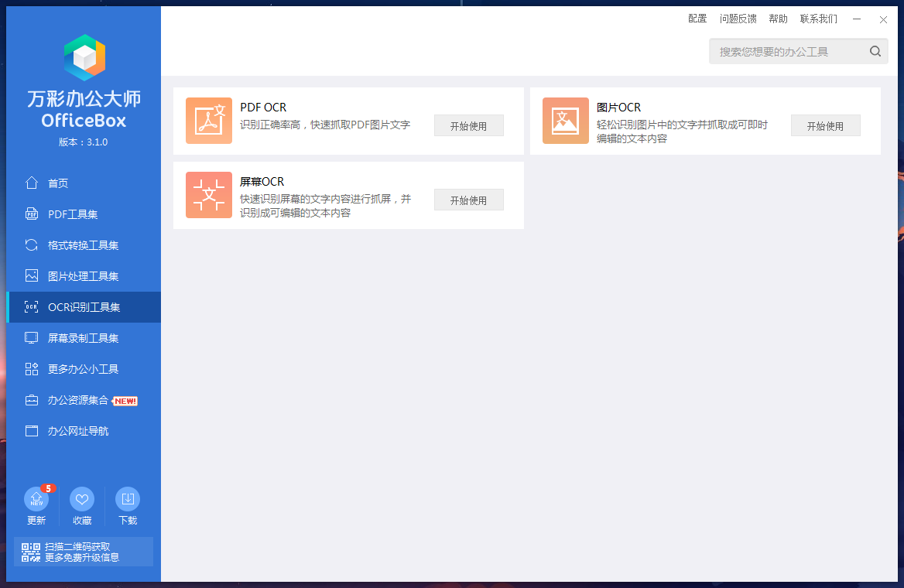Click the red NEW! badge

tap(125, 401)
